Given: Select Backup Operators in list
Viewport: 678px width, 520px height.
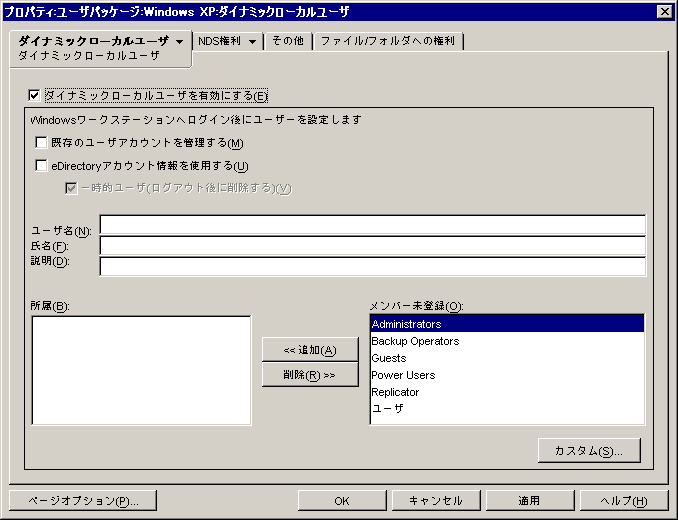Looking at the screenshot, I should tap(507, 341).
